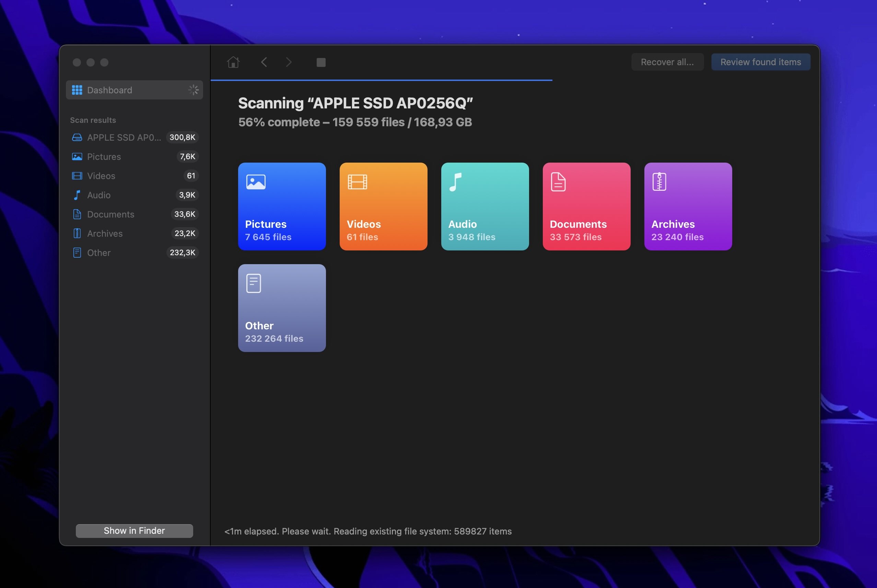Click the Pictures category icon

point(256,181)
